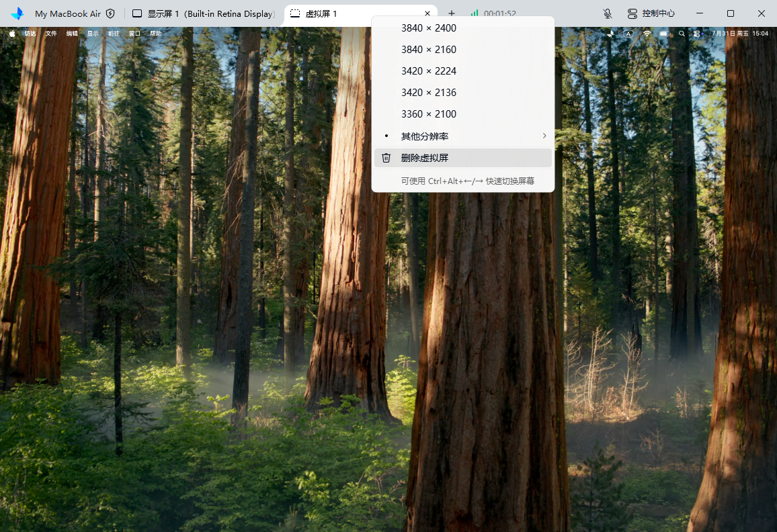777x532 pixels.
Task: Open the 文件 menu
Action: 51,34
